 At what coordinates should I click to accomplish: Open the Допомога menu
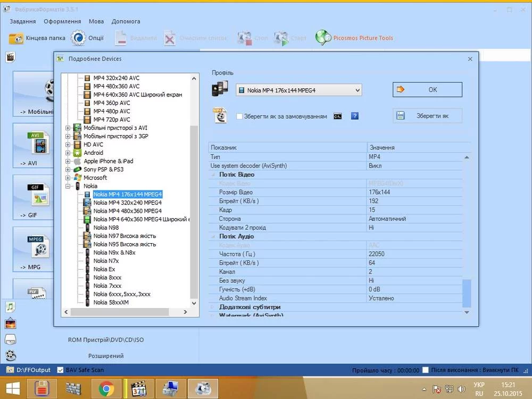click(x=126, y=21)
